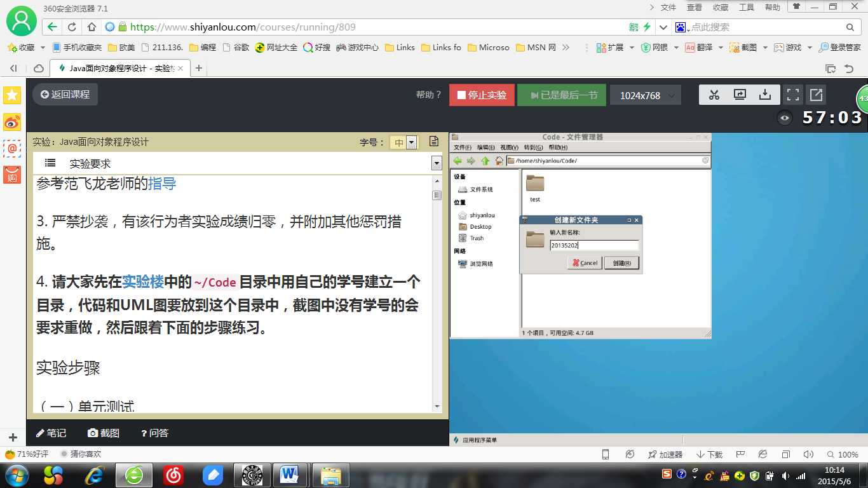Screen dimensions: 868x488
Task: Open Windows Explorer from the taskbar
Action: (x=331, y=475)
